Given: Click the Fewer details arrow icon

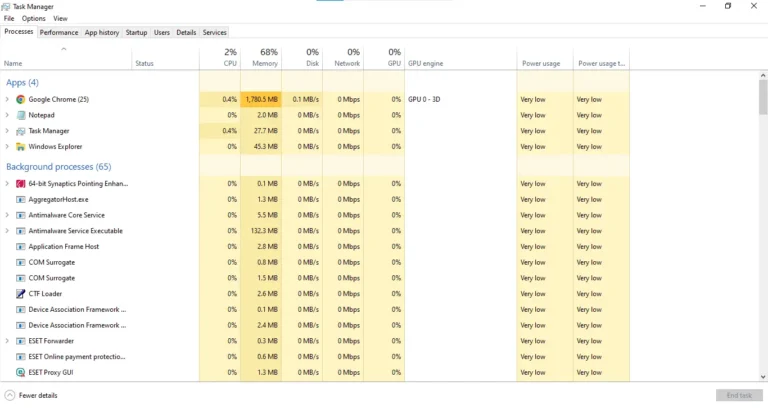Looking at the screenshot, I should tap(10, 395).
